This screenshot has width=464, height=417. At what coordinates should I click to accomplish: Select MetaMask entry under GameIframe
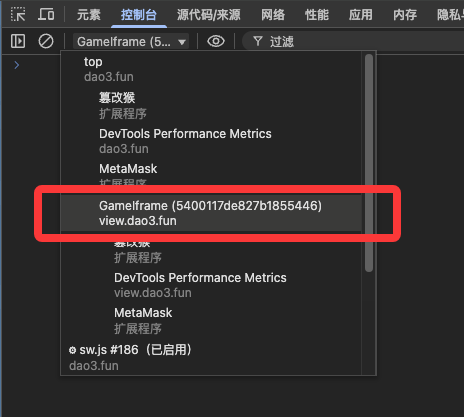click(212, 321)
